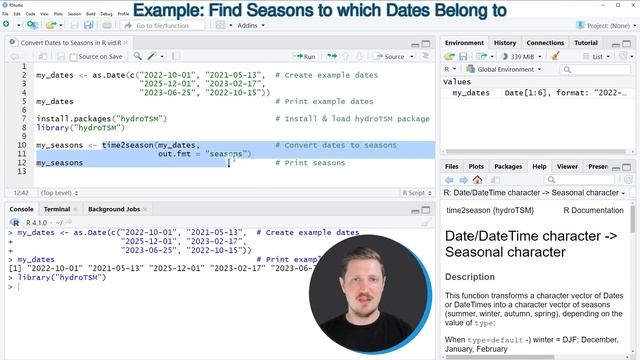Click Save All documents icon
Viewport: 640px width, 360px height.
pos(89,25)
